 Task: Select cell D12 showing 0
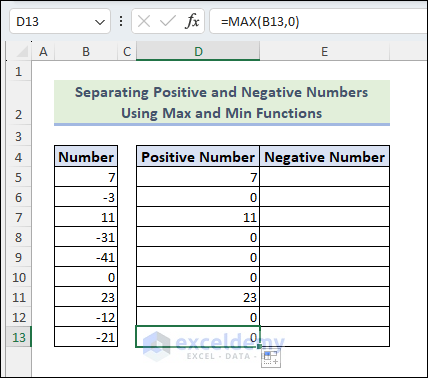[x=198, y=317]
